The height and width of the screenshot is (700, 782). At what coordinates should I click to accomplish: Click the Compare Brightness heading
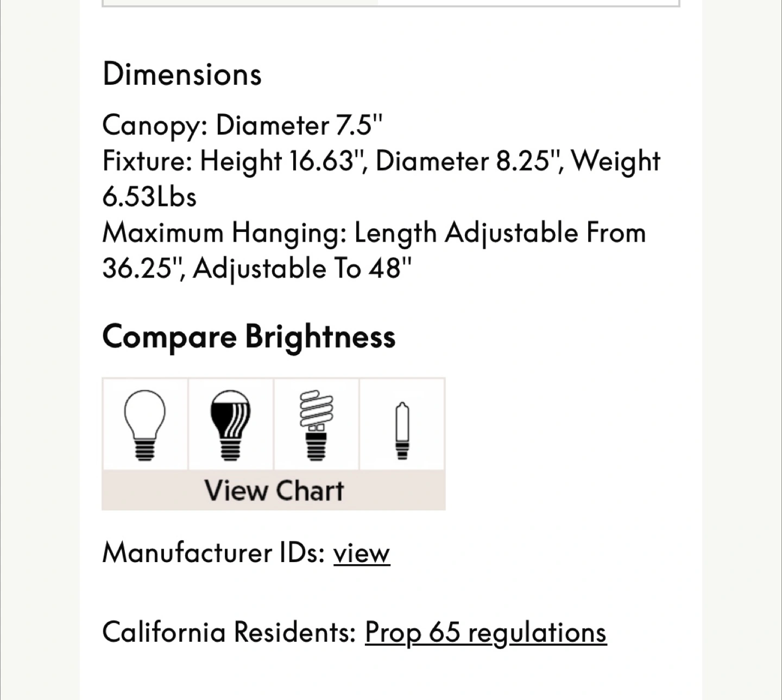249,337
